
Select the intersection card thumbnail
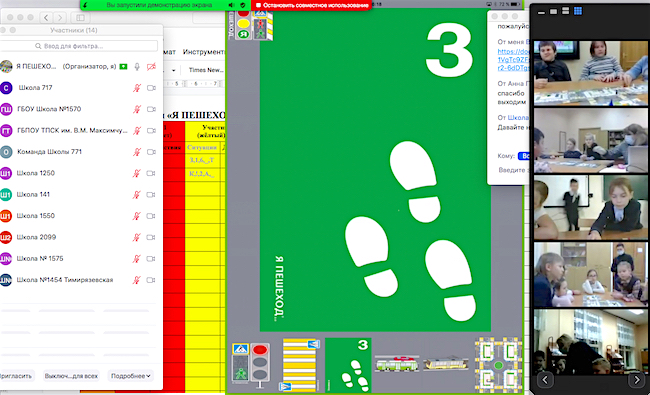pos(498,365)
